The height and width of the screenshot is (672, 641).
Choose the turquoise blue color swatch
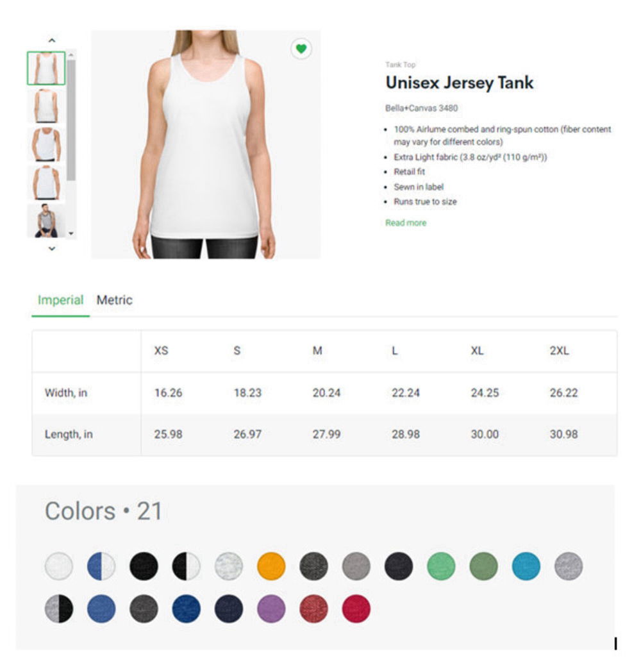coord(526,566)
